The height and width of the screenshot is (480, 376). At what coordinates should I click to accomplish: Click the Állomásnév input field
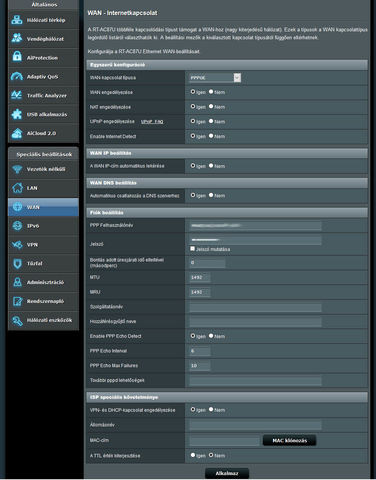[255, 425]
